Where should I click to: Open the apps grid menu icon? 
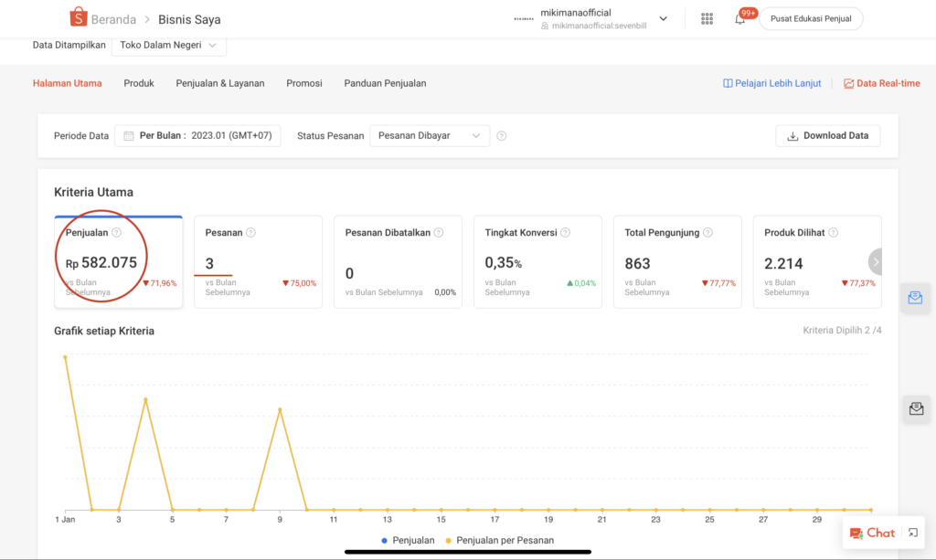click(x=707, y=19)
